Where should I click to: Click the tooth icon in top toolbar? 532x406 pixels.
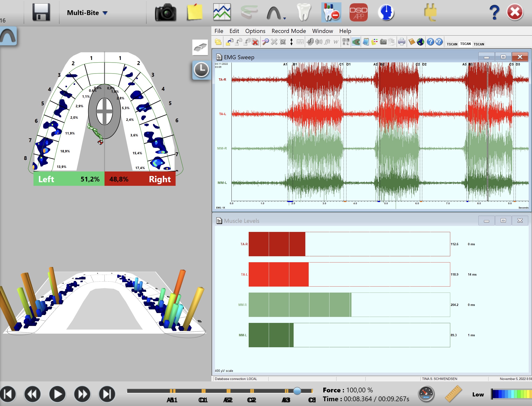[x=304, y=12]
